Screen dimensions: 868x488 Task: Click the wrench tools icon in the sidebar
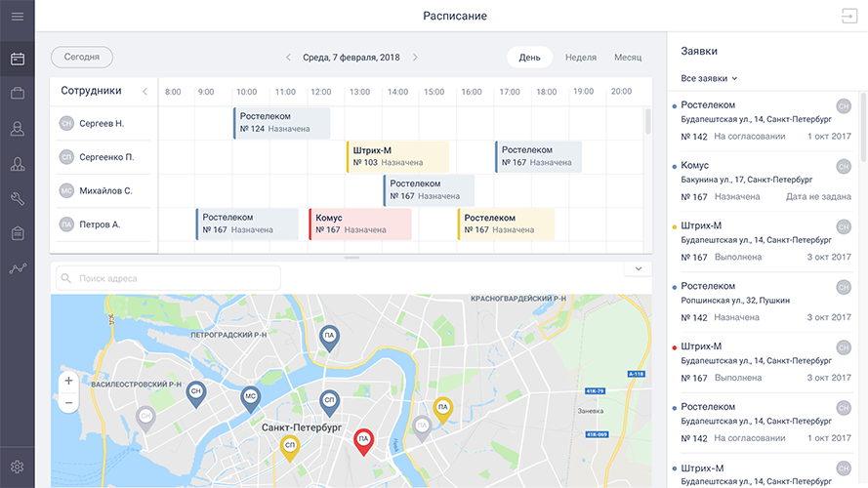pos(18,199)
